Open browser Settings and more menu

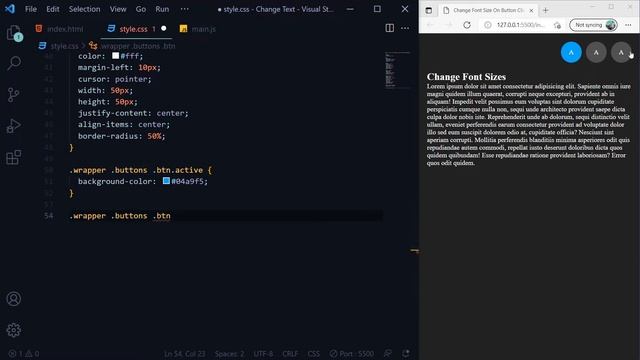[628, 25]
